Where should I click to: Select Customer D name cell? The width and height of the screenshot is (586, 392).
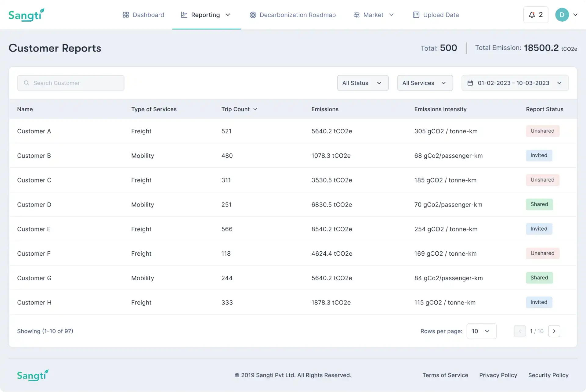coord(34,205)
